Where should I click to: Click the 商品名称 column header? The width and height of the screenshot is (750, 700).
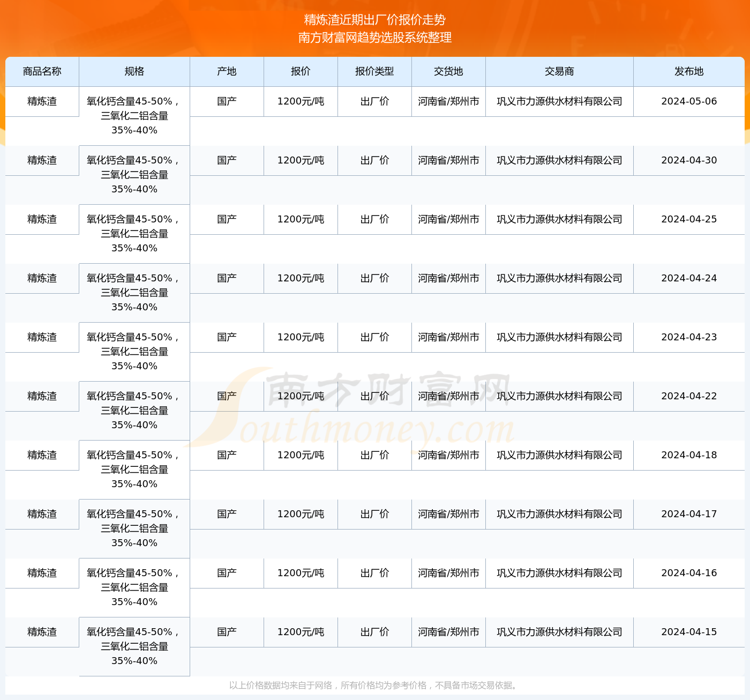pos(42,71)
